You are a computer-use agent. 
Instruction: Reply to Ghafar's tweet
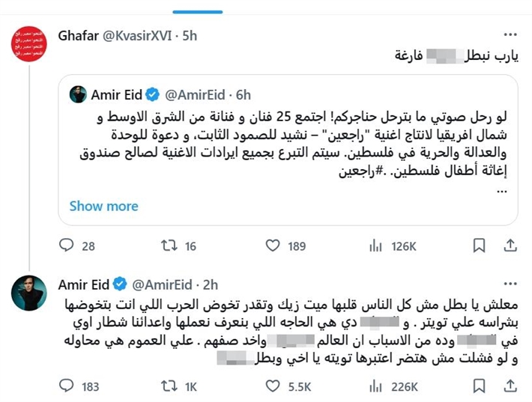coord(67,246)
